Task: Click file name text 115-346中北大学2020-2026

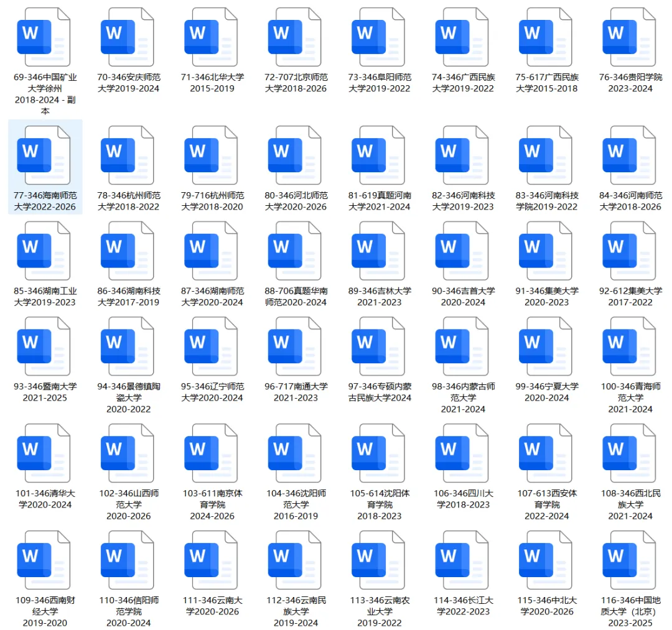Action: [547, 606]
